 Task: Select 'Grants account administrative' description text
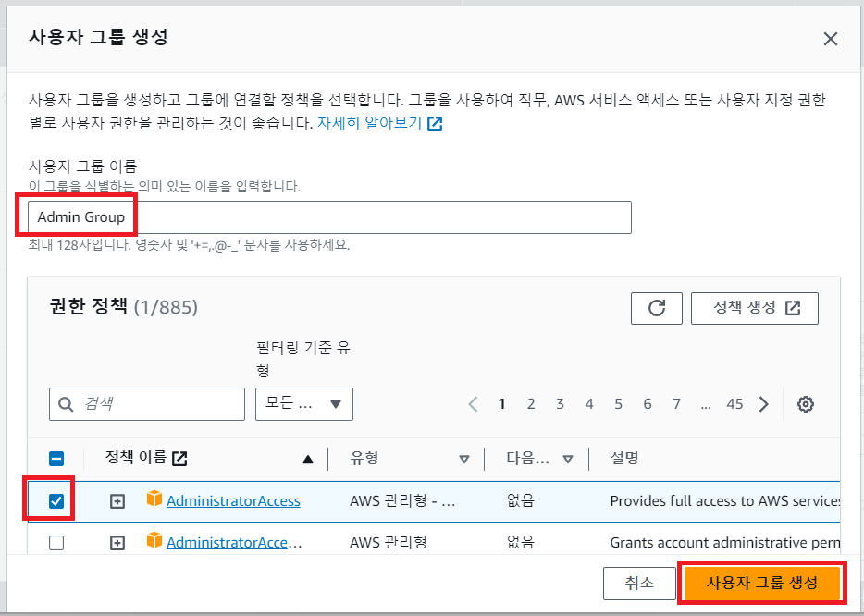(725, 543)
